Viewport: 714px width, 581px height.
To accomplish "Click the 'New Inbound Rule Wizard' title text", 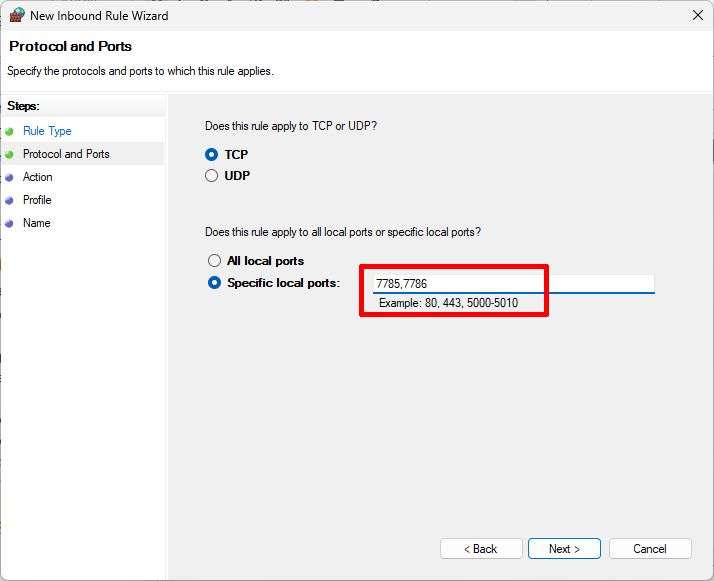I will [99, 16].
